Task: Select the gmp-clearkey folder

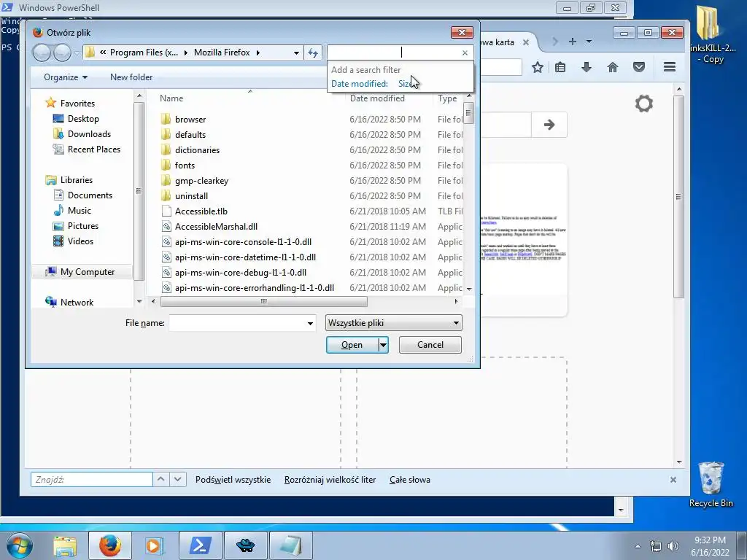Action: click(x=201, y=181)
